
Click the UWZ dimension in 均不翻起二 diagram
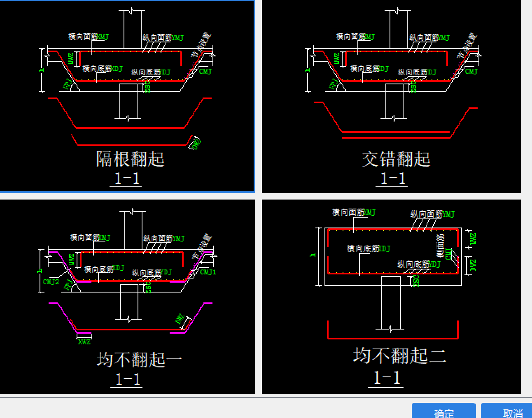pyautogui.click(x=474, y=239)
